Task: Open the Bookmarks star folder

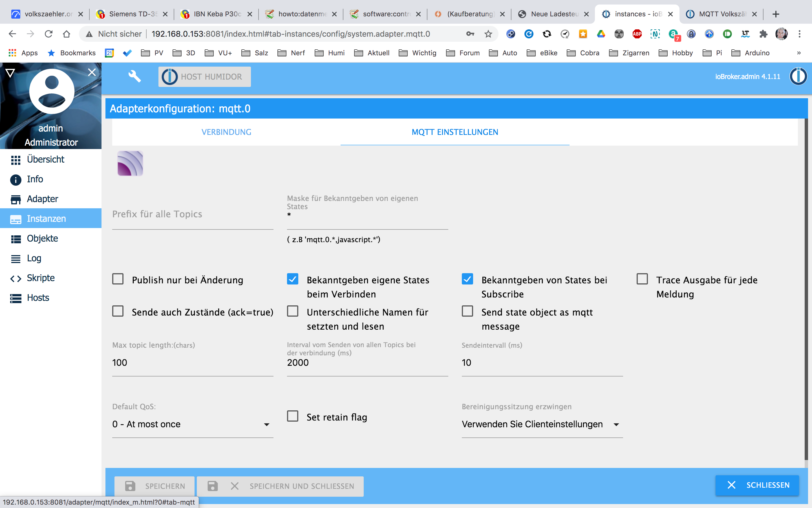Action: point(72,53)
